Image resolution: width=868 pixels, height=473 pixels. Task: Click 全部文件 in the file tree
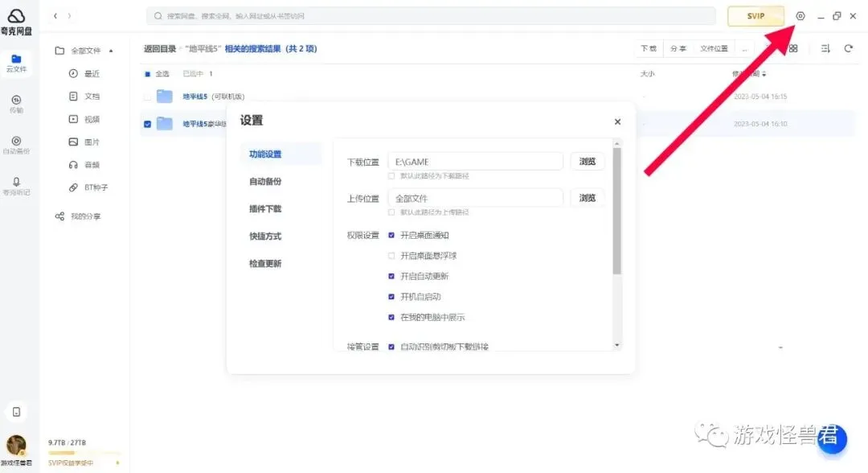click(86, 51)
